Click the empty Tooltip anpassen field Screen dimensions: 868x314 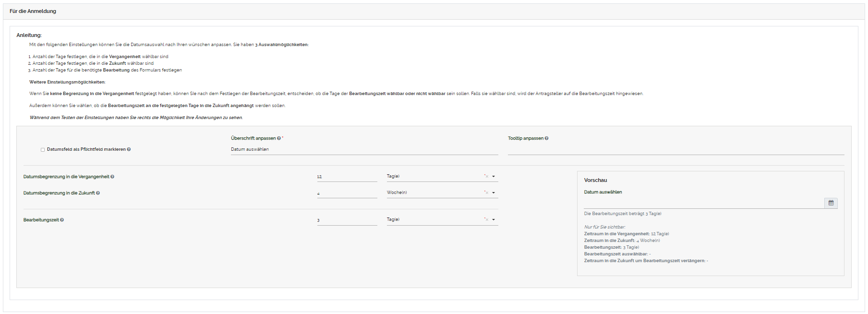pyautogui.click(x=675, y=149)
